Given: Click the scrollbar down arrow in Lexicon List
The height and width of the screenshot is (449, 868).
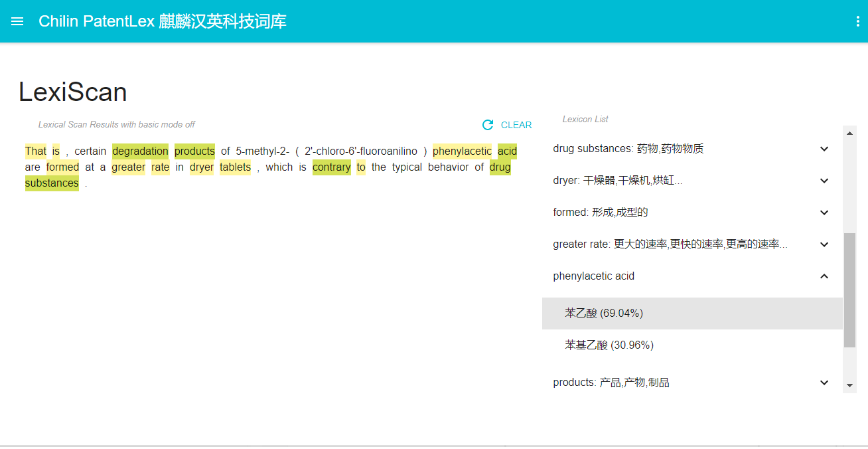Looking at the screenshot, I should pyautogui.click(x=849, y=386).
